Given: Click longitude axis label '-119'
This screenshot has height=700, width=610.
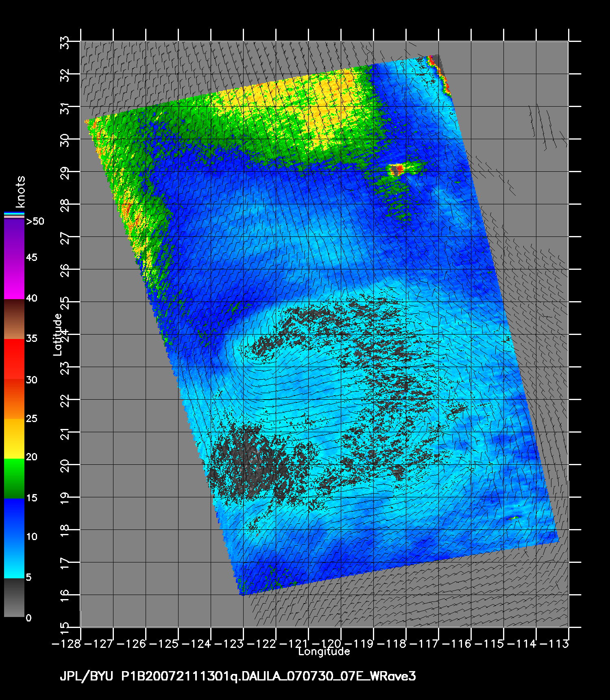Looking at the screenshot, I should click(x=359, y=644).
